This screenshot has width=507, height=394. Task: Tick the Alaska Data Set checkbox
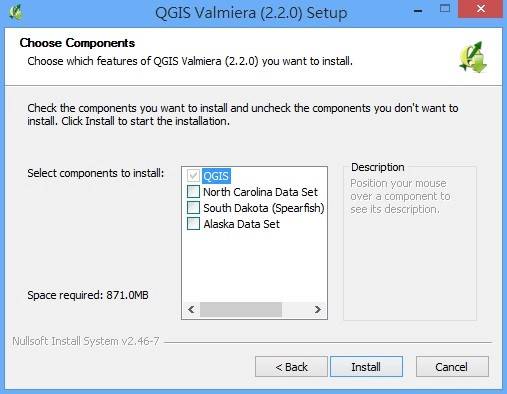tap(193, 224)
